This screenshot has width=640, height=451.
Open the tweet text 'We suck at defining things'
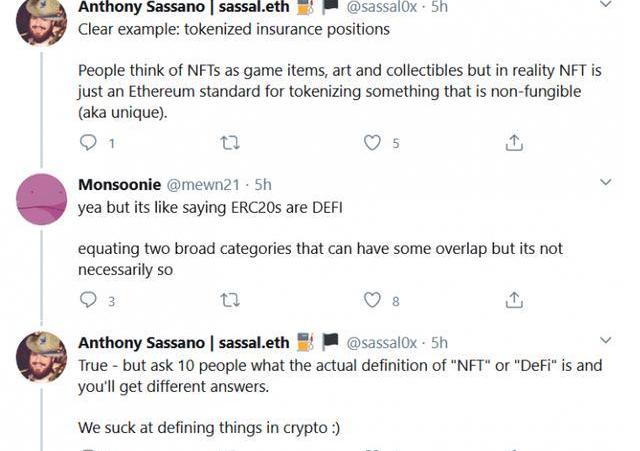[x=209, y=427]
